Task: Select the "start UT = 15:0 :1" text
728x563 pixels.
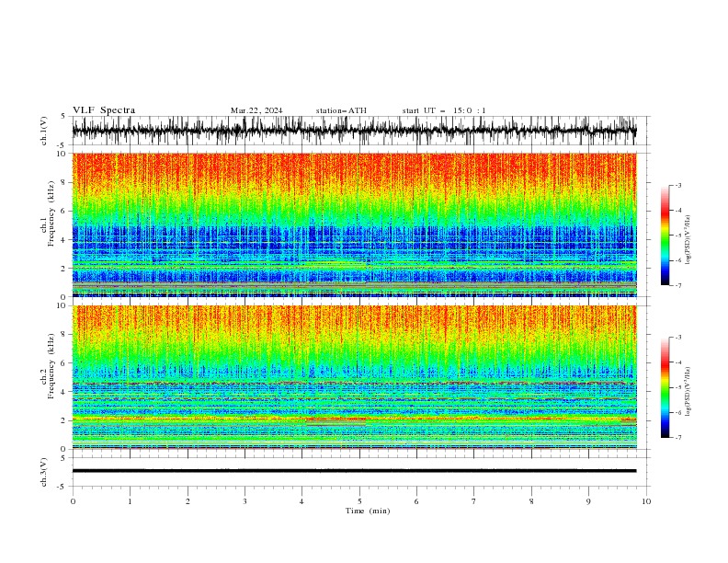Action: (x=444, y=110)
